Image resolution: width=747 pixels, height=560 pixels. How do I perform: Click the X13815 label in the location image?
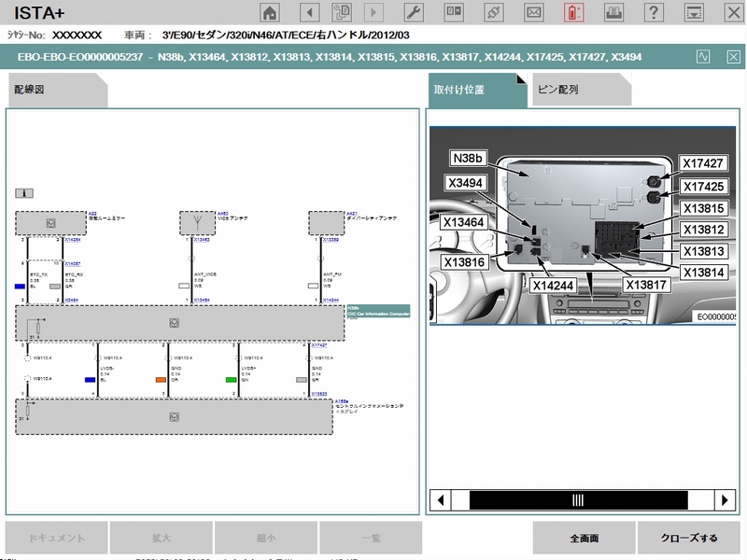point(704,208)
